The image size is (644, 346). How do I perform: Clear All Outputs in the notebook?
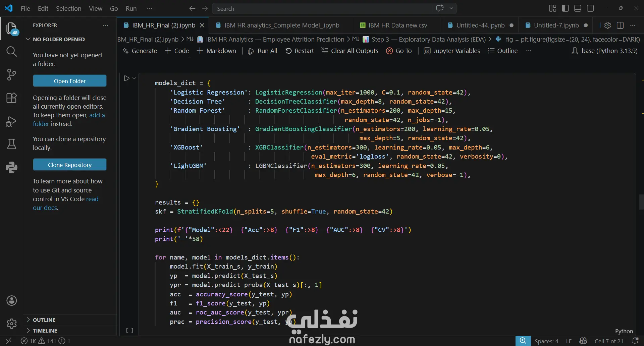pyautogui.click(x=350, y=51)
